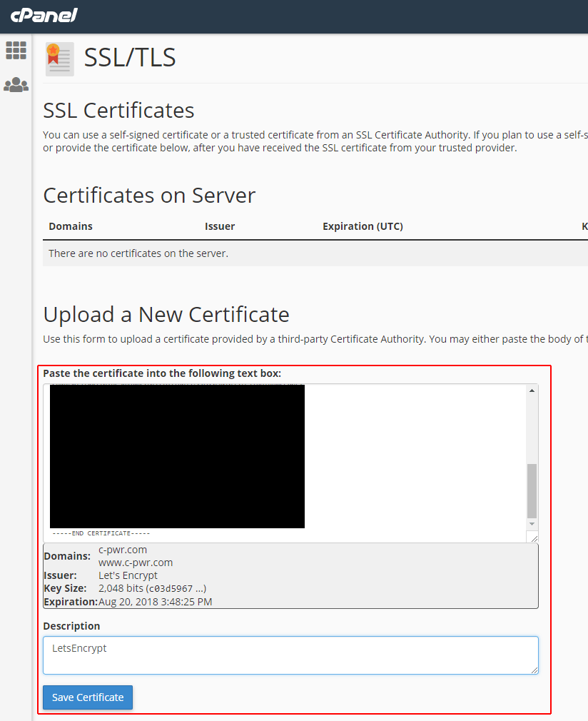The height and width of the screenshot is (721, 588).
Task: Click the END CERTIFICATE line in text box
Action: [101, 533]
